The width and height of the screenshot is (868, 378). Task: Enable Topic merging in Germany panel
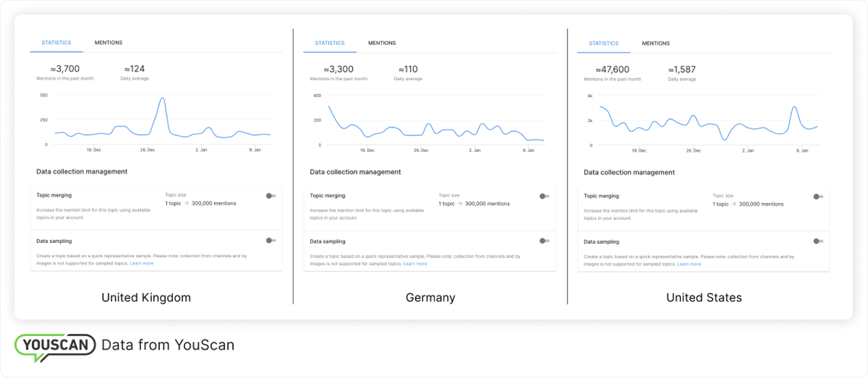[x=545, y=196]
